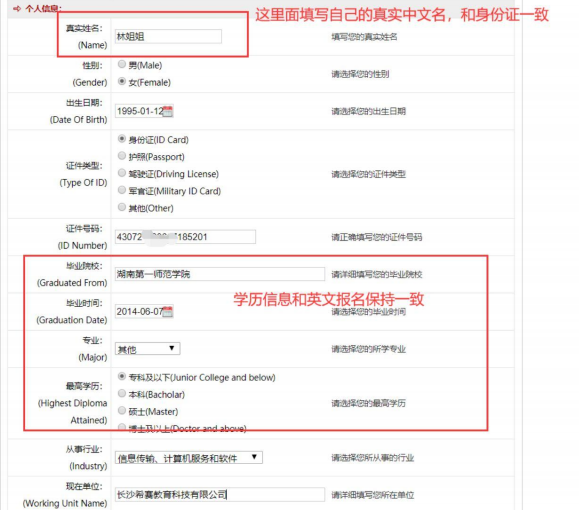Select 本科(Bacholar) diploma option
Viewport: 579px width, 510px height.
tap(122, 394)
